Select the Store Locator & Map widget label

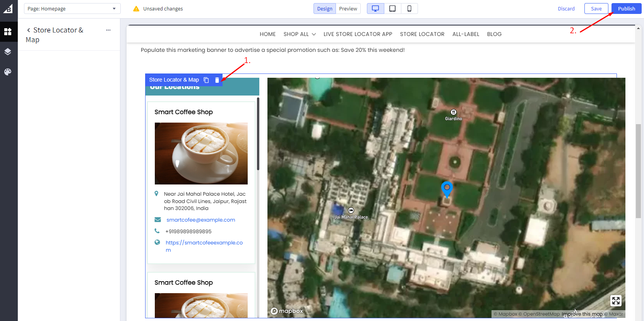pyautogui.click(x=174, y=80)
